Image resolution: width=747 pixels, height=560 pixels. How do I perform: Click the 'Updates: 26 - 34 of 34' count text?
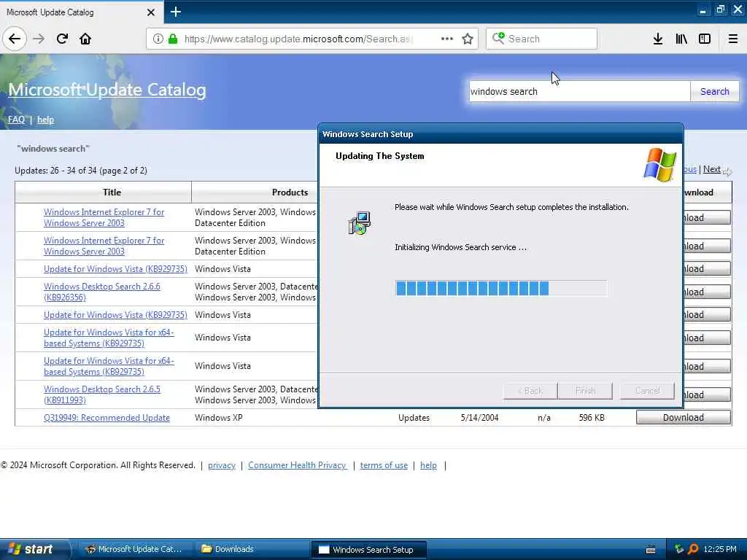click(81, 171)
